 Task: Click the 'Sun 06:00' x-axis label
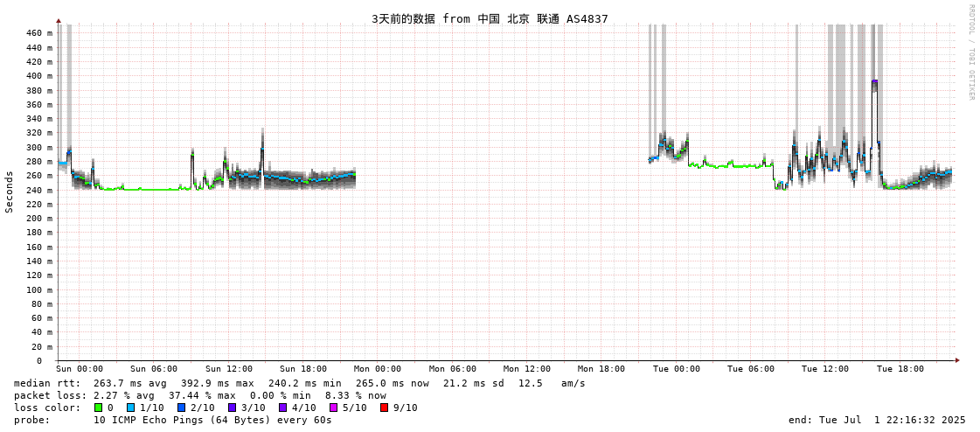pyautogui.click(x=154, y=369)
